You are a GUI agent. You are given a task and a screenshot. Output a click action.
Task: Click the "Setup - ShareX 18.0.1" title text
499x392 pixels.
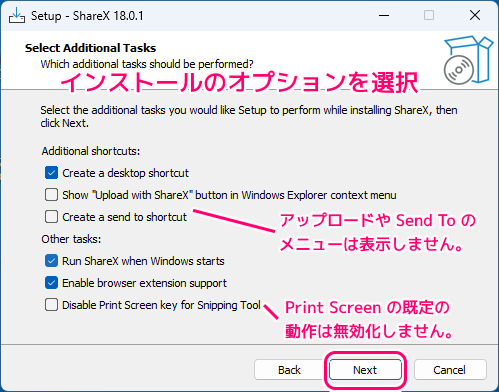click(x=87, y=16)
